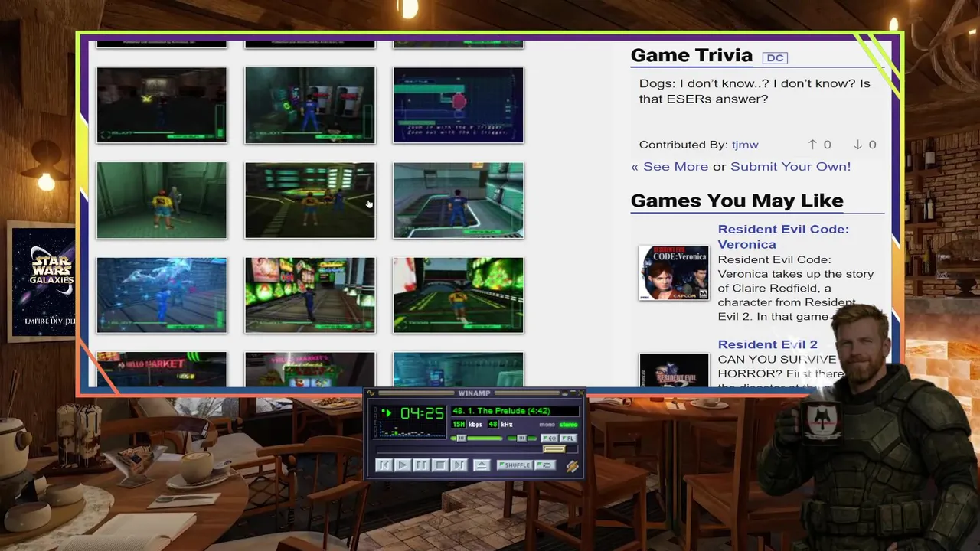Open the dark room screenshot with yellow figure
This screenshot has height=551, width=980.
point(162,105)
